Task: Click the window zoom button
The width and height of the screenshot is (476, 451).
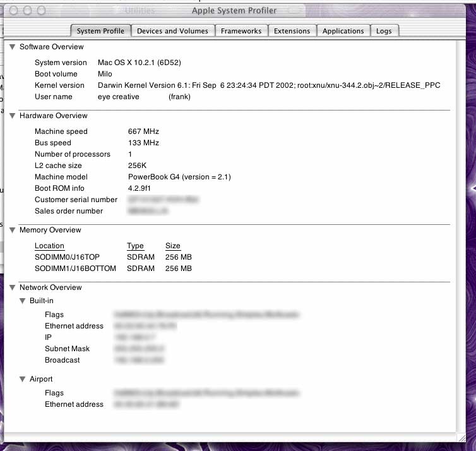Action: click(x=42, y=10)
